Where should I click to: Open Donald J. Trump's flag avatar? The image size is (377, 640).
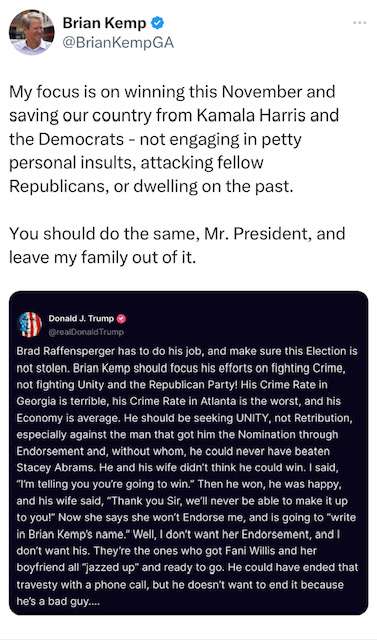30,324
